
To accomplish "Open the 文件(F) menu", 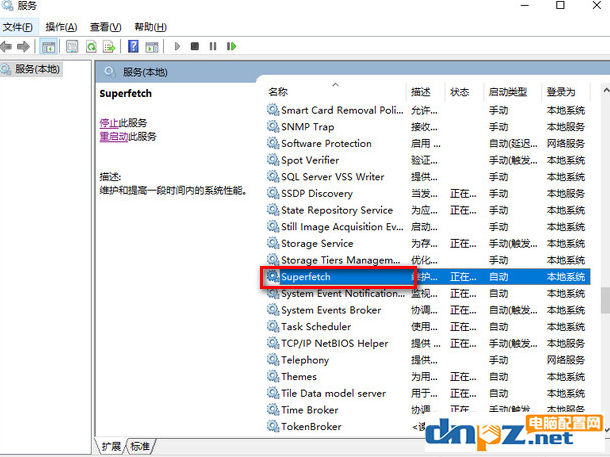I will [18, 27].
